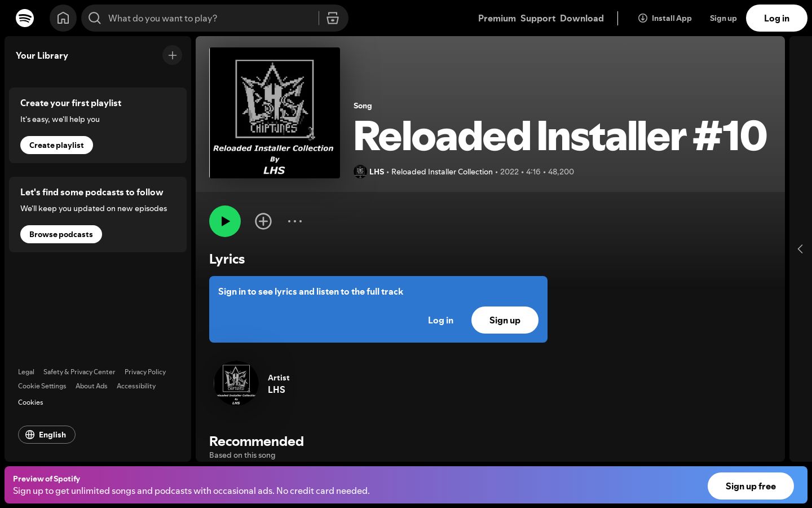
Task: Create a playlist with the plus icon
Action: click(173, 55)
